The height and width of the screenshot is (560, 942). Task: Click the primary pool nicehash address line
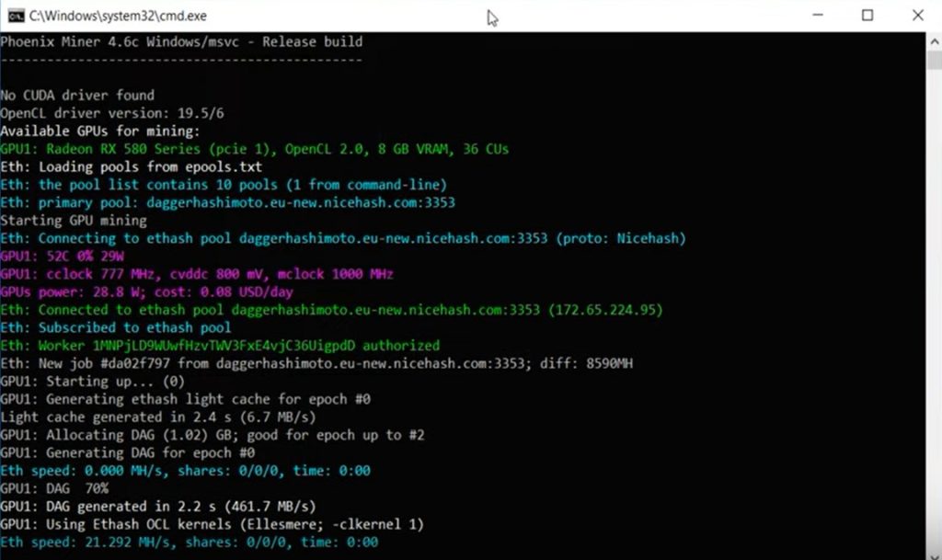tap(228, 202)
